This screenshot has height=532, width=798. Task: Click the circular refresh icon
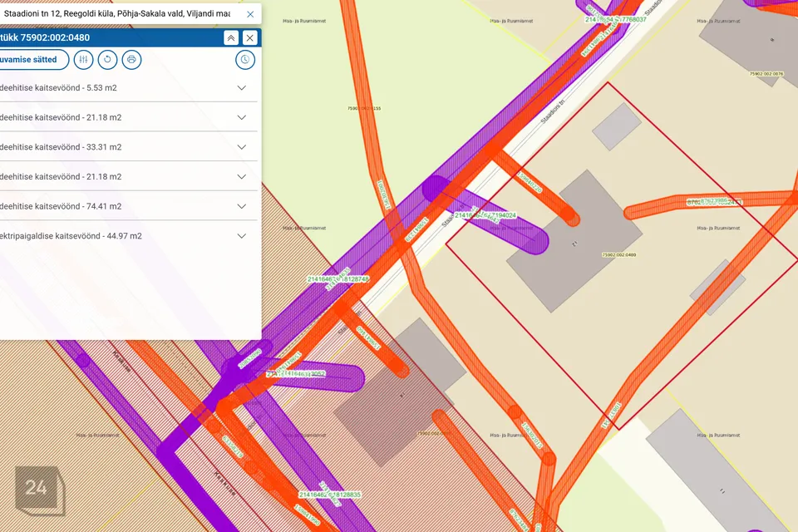click(x=107, y=60)
